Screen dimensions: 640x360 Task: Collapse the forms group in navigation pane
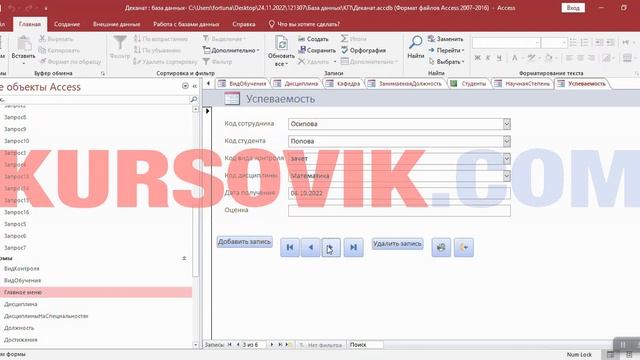[x=184, y=258]
